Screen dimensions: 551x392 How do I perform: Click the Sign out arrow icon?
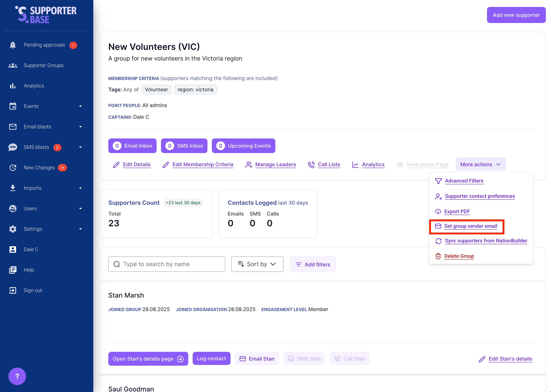pyautogui.click(x=13, y=290)
